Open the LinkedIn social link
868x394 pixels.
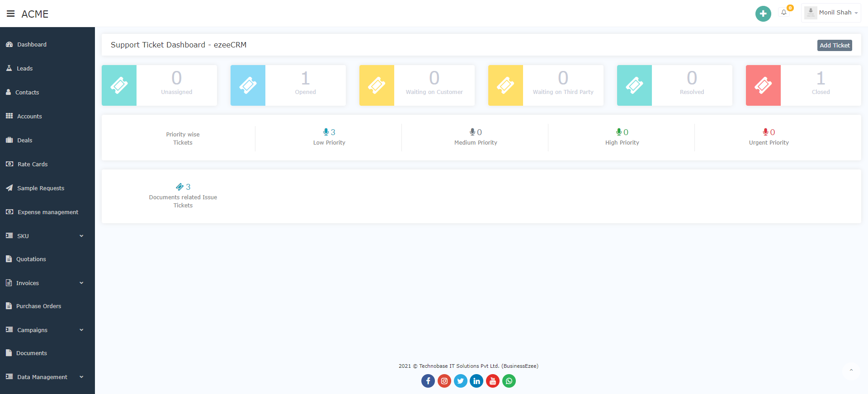coord(476,381)
